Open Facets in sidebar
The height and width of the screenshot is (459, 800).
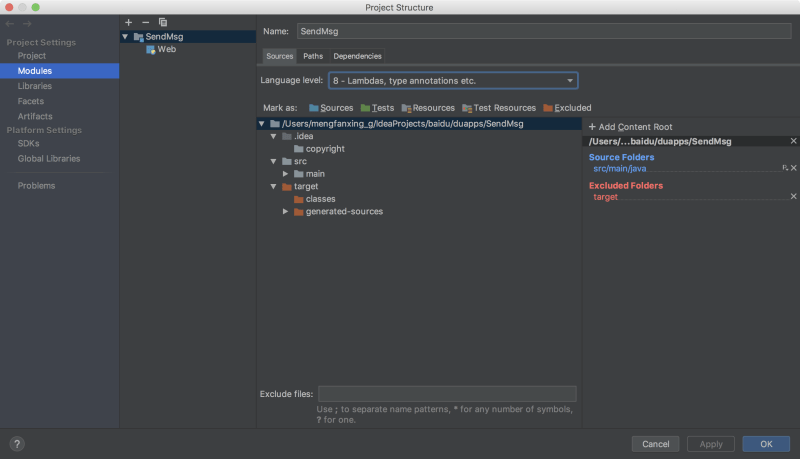click(31, 101)
